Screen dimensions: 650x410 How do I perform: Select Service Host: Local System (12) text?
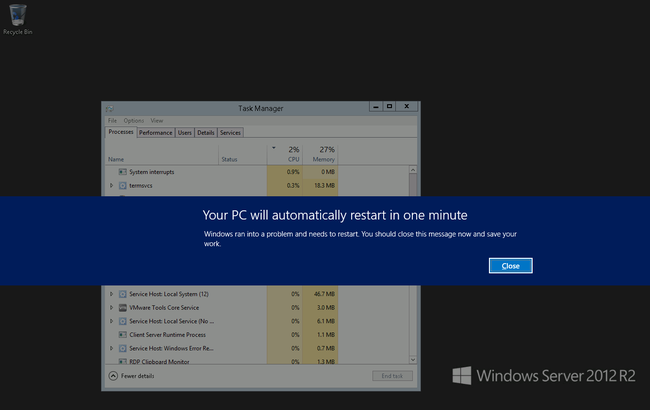(169, 294)
